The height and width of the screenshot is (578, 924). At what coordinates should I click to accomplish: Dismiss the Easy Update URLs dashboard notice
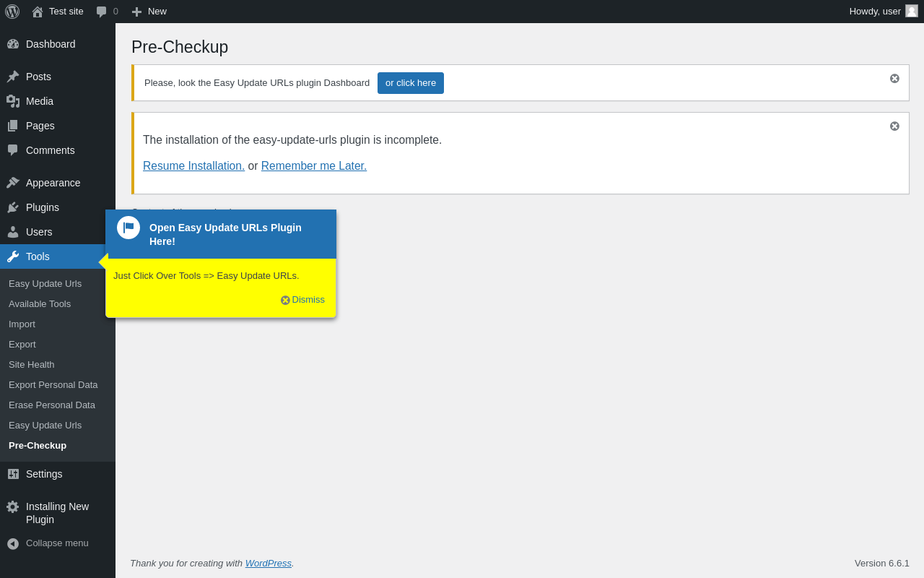coord(894,79)
